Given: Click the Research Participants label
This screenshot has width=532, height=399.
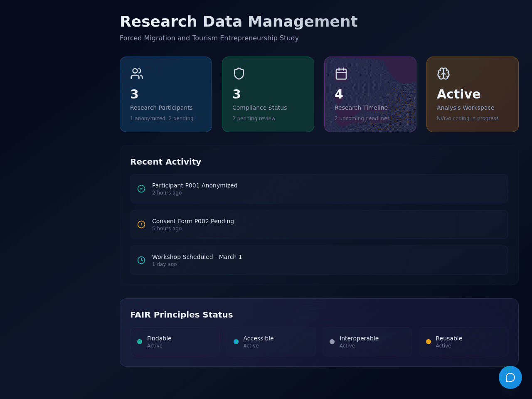Looking at the screenshot, I should (x=161, y=108).
